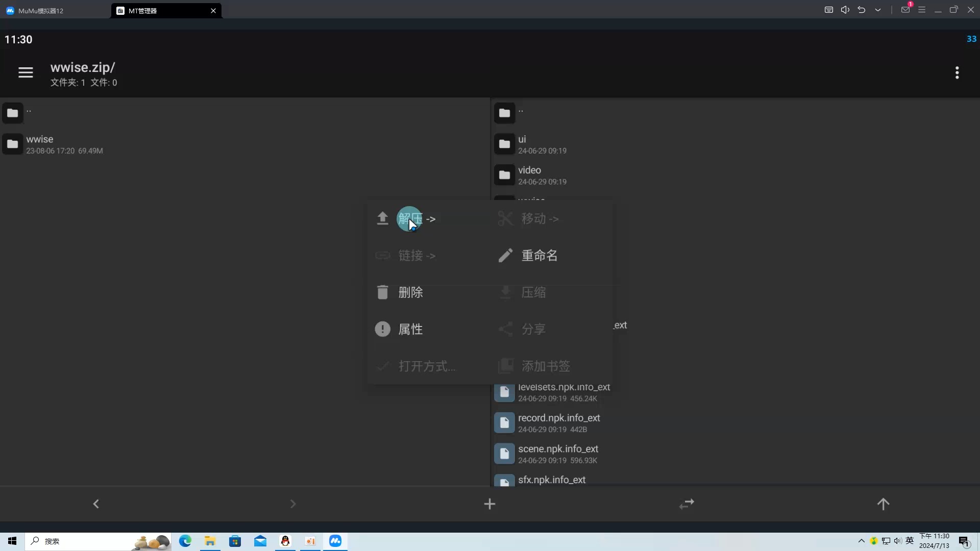This screenshot has width=980, height=551.
Task: Click the exclamation icon beside 属性
Action: point(382,329)
